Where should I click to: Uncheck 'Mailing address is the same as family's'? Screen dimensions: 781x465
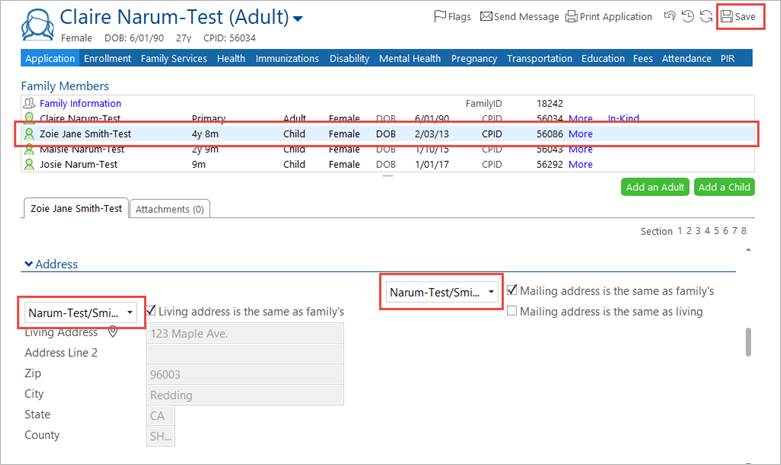coord(512,291)
